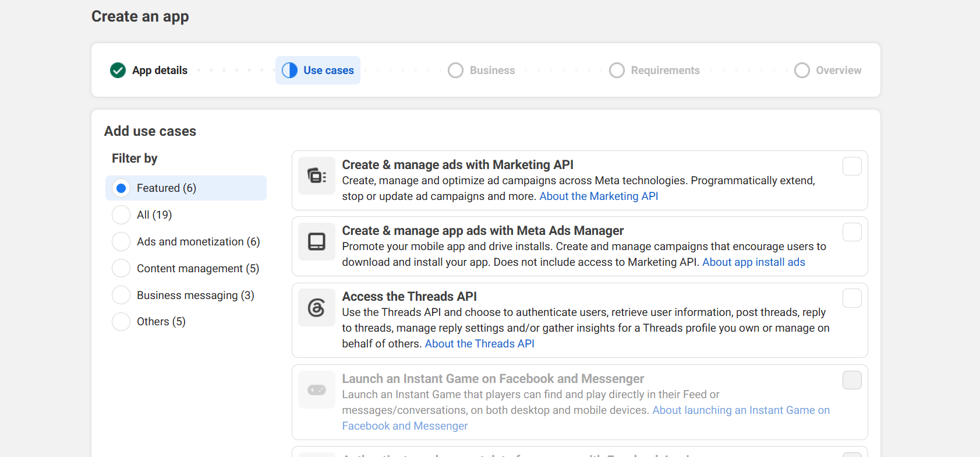Click the Instant Game controller icon
The height and width of the screenshot is (457, 980).
tap(317, 389)
